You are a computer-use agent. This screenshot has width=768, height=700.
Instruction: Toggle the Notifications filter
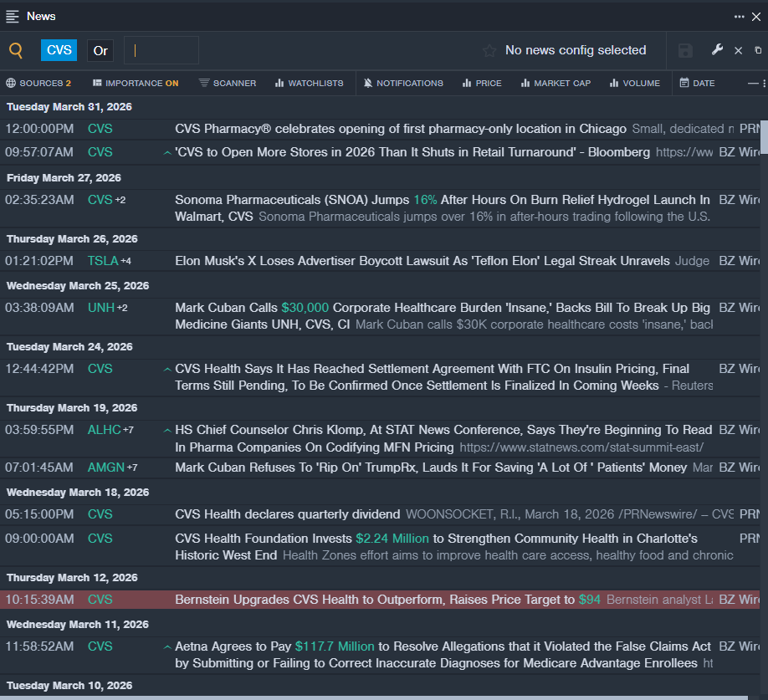click(403, 83)
